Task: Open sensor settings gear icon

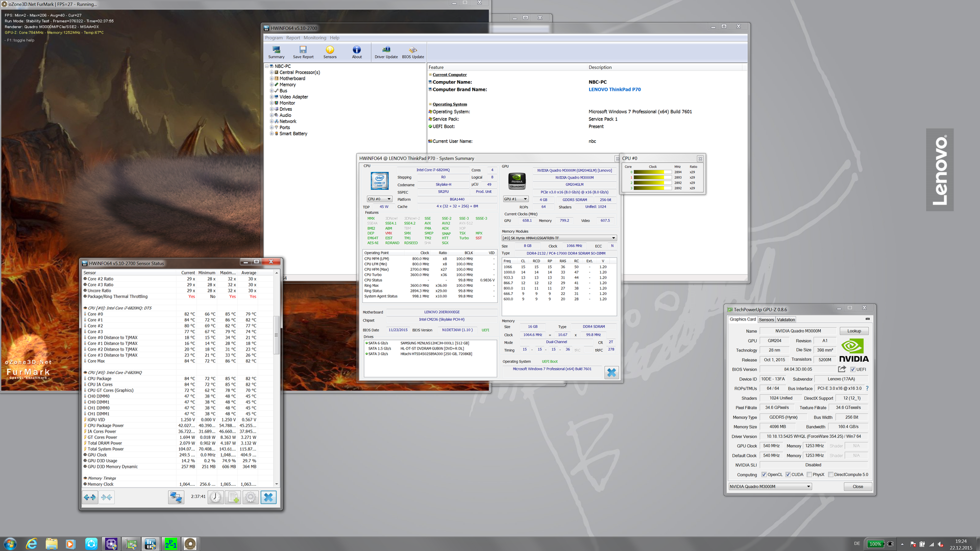Action: click(250, 497)
